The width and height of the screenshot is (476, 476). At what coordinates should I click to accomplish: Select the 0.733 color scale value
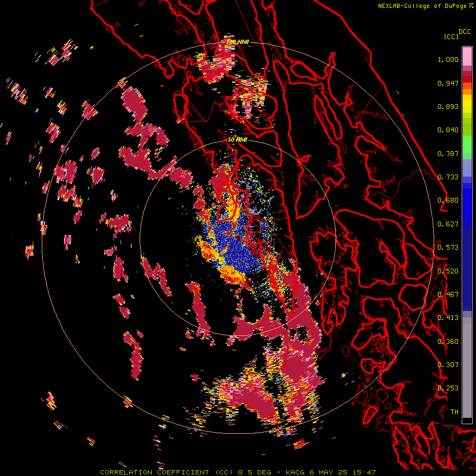448,177
